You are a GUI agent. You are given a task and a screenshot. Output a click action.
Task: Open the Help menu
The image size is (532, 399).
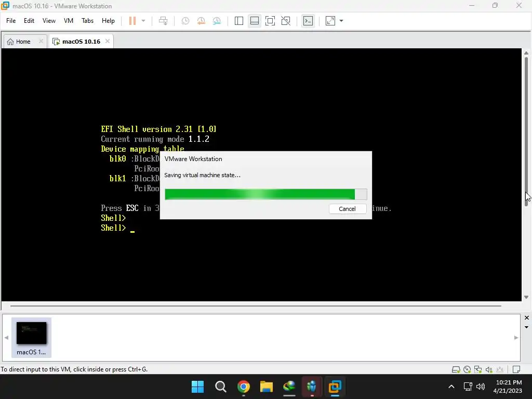coord(108,21)
